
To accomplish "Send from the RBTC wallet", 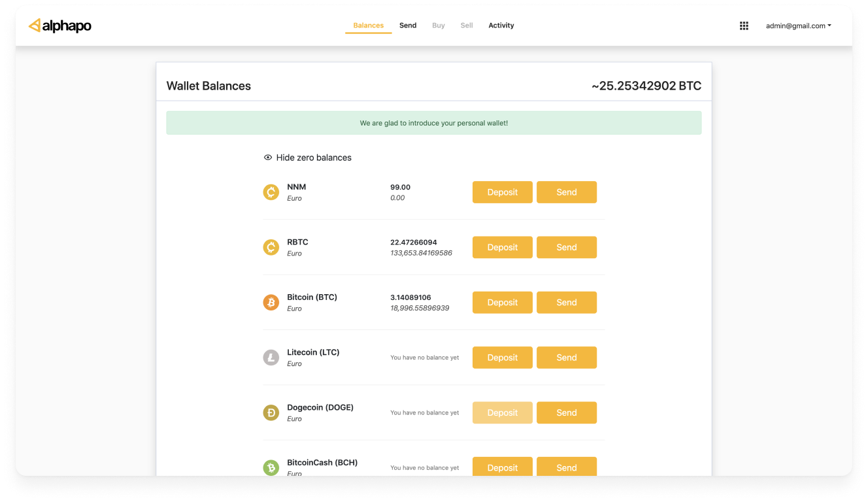I will (567, 247).
